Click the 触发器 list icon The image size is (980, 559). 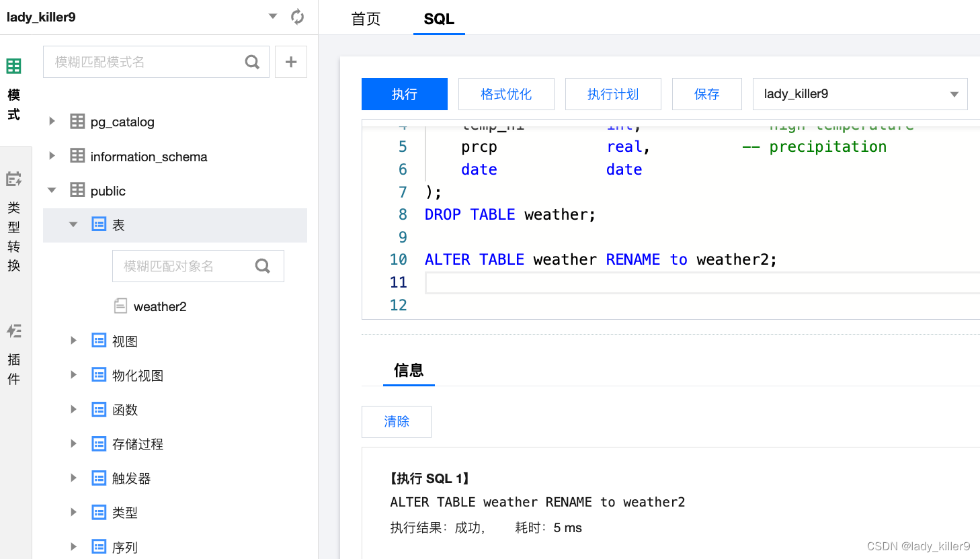pyautogui.click(x=99, y=478)
